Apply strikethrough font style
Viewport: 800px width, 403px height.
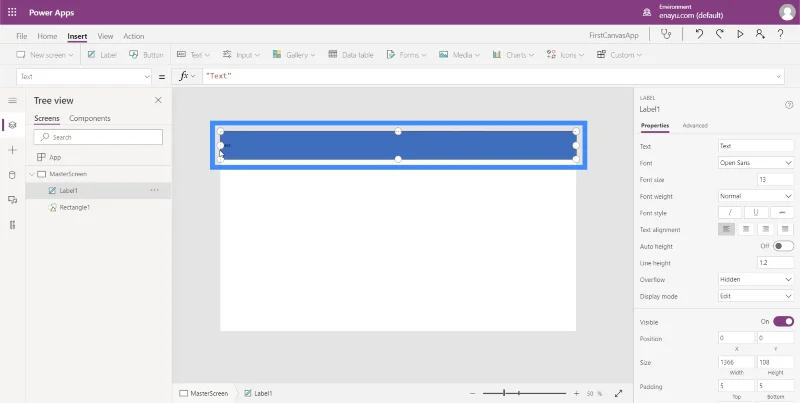(x=782, y=213)
